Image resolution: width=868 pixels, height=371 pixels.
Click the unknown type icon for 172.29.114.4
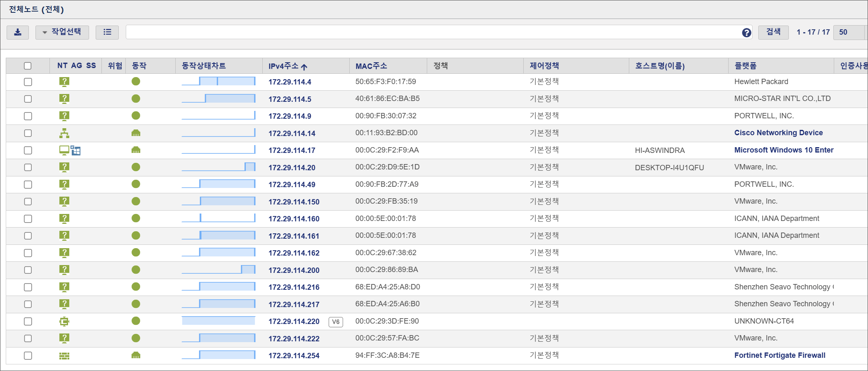64,82
